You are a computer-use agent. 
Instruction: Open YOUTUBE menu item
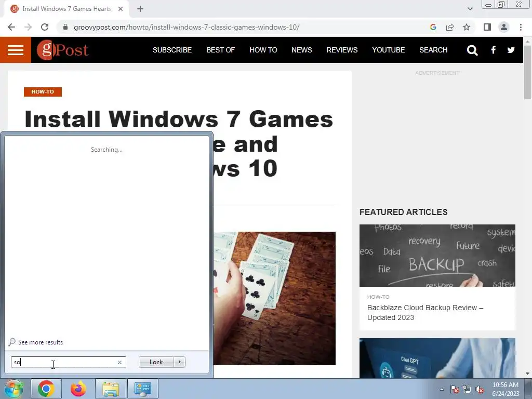389,50
